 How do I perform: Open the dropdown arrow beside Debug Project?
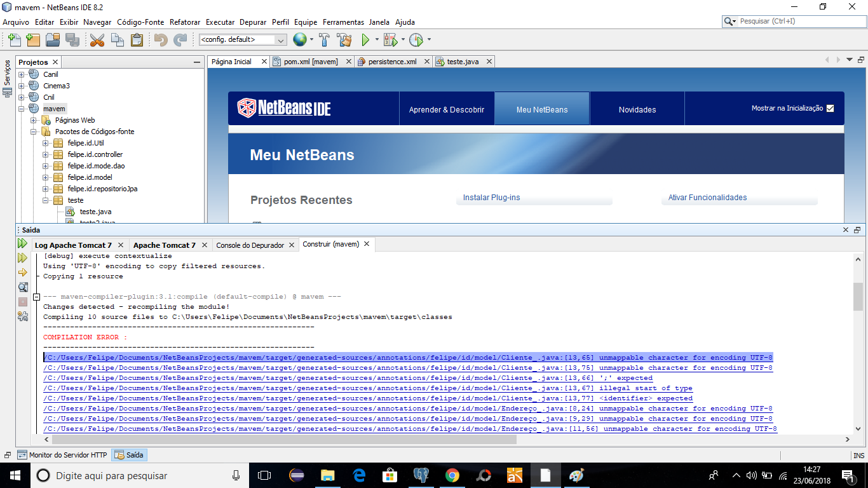[402, 39]
